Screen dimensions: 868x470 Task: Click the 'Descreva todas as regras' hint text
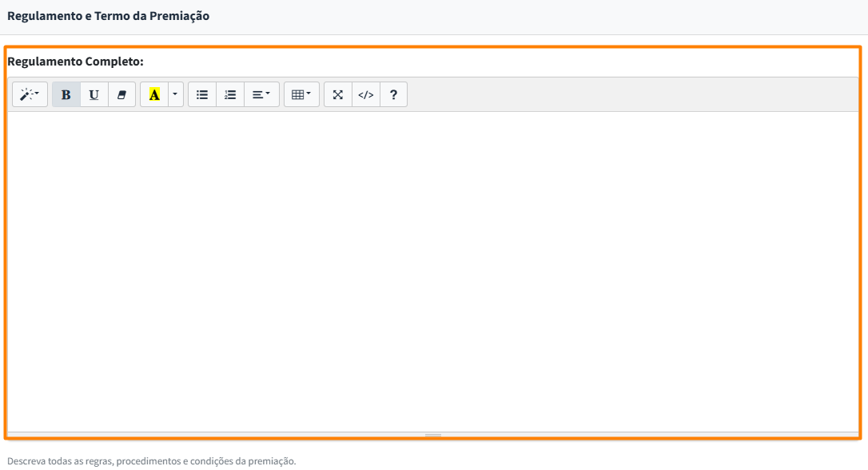pyautogui.click(x=151, y=461)
